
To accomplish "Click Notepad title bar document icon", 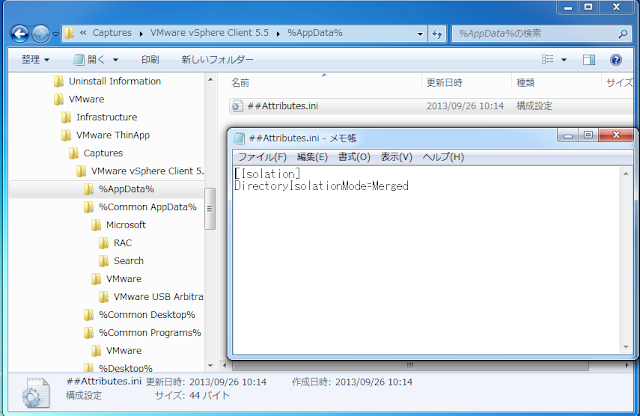I will [x=239, y=138].
